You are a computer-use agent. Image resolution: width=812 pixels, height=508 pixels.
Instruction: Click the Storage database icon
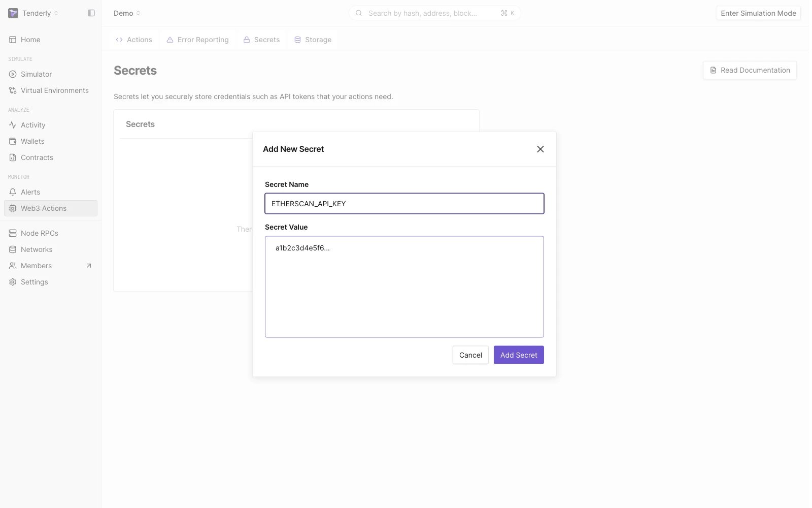[x=297, y=40]
